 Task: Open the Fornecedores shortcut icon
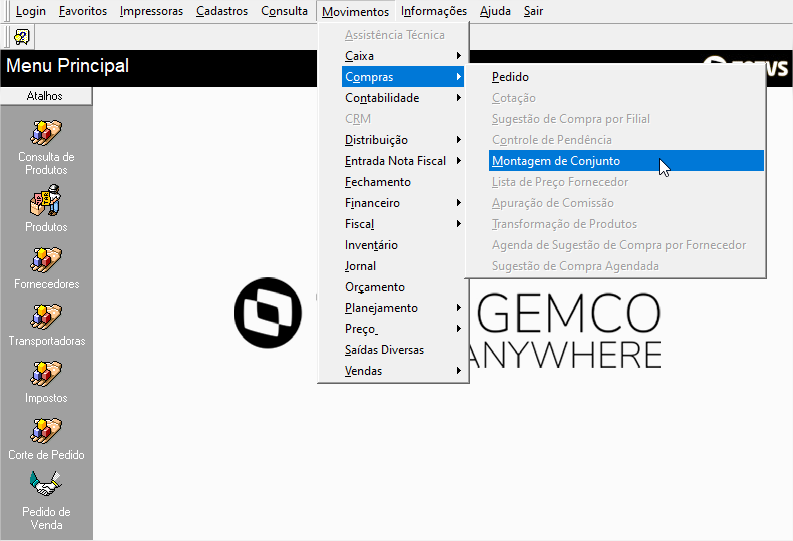point(46,260)
